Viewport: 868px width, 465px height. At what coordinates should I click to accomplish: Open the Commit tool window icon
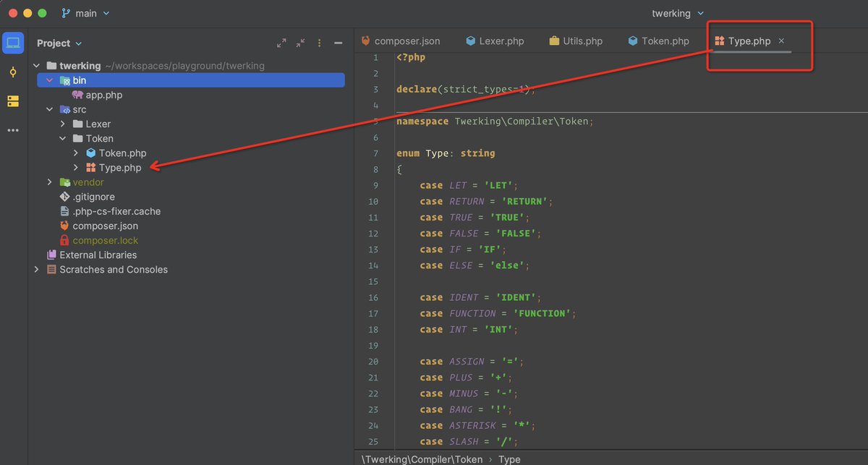tap(13, 72)
